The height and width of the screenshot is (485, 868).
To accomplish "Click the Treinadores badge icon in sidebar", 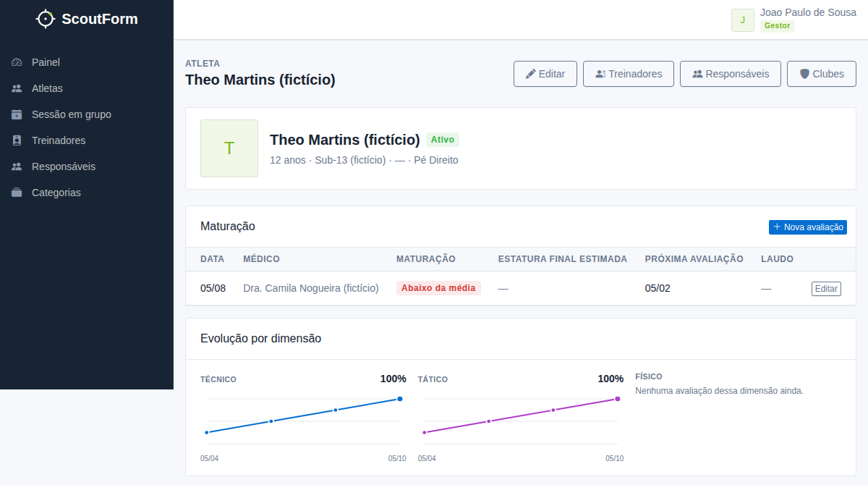I will click(x=17, y=140).
